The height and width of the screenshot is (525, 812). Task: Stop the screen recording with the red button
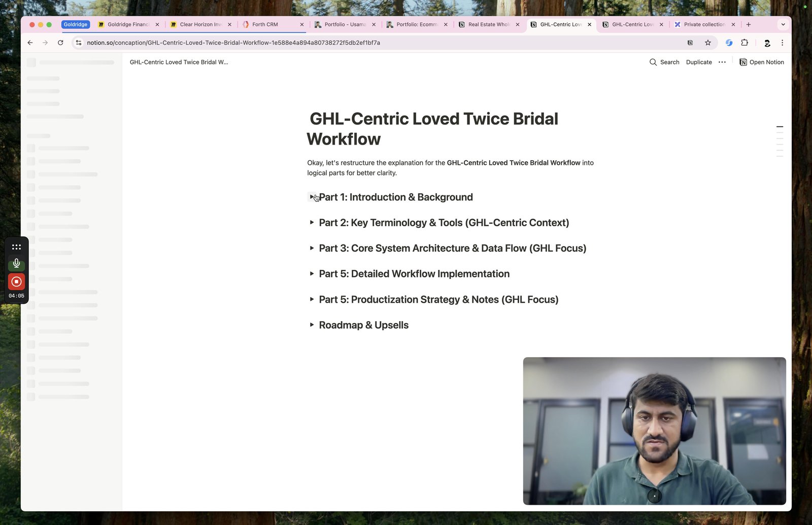click(16, 282)
